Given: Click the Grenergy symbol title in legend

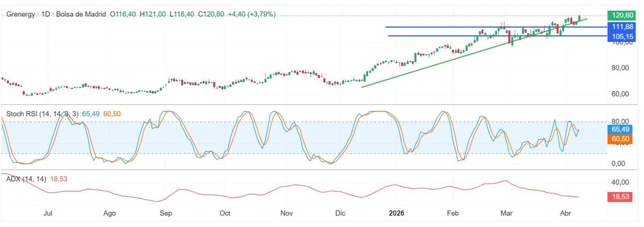Looking at the screenshot, I should tap(21, 14).
